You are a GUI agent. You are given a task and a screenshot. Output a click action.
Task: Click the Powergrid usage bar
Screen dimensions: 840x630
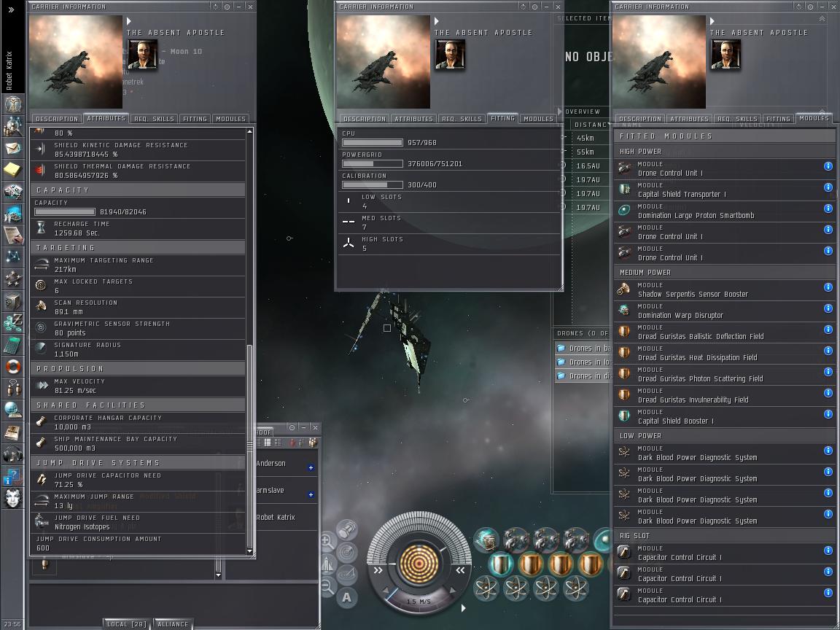[373, 164]
